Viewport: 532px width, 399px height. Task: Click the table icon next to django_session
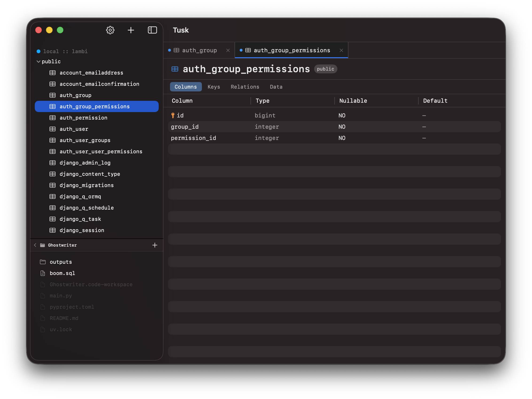52,230
